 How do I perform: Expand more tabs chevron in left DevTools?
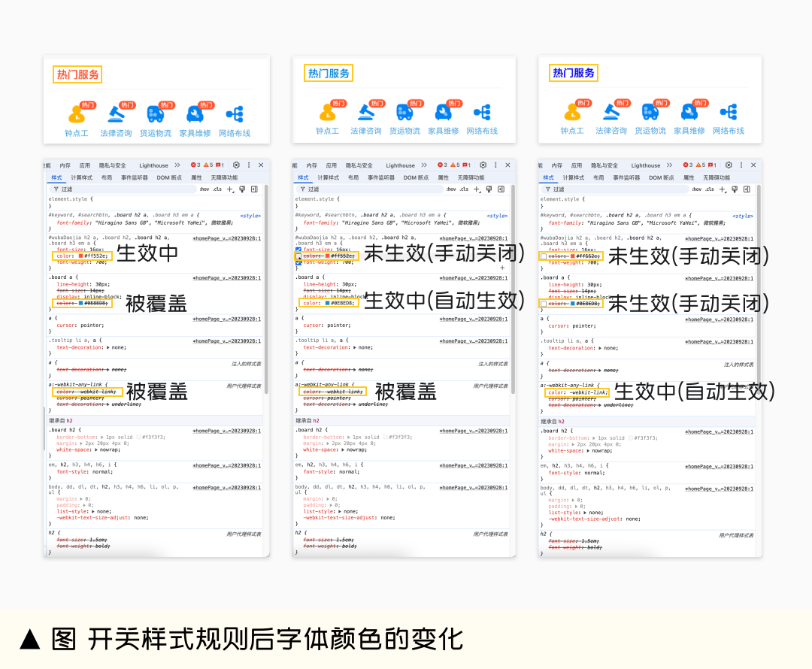coord(177,165)
